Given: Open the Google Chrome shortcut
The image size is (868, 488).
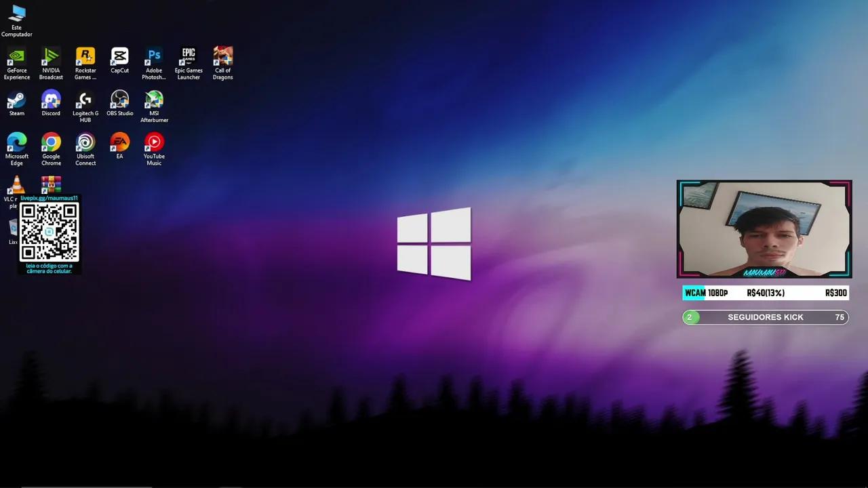Looking at the screenshot, I should coord(51,150).
